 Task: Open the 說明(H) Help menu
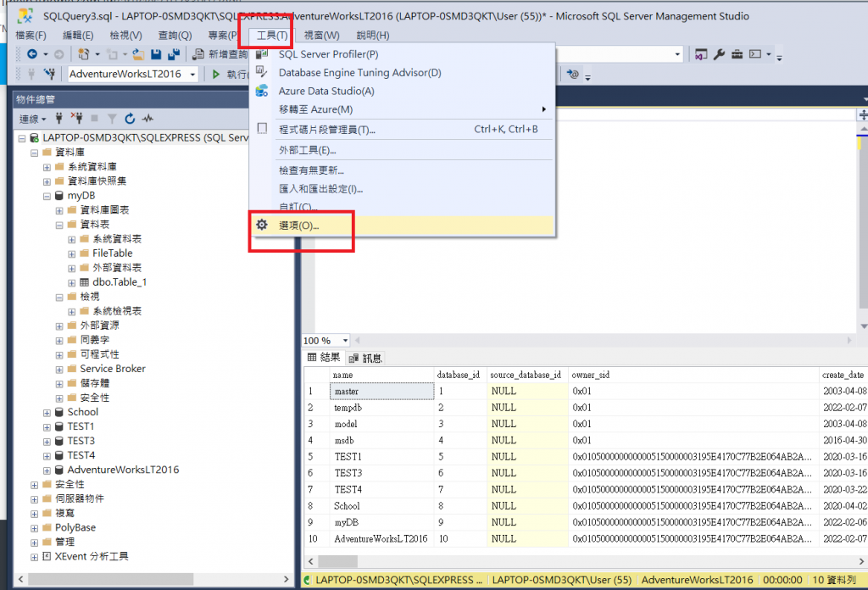click(373, 36)
